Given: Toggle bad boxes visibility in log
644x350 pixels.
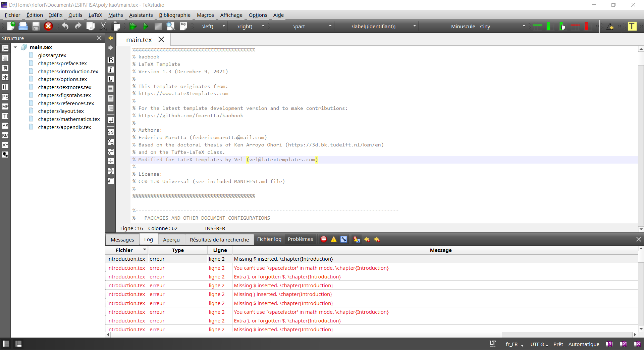Looking at the screenshot, I should click(x=344, y=239).
